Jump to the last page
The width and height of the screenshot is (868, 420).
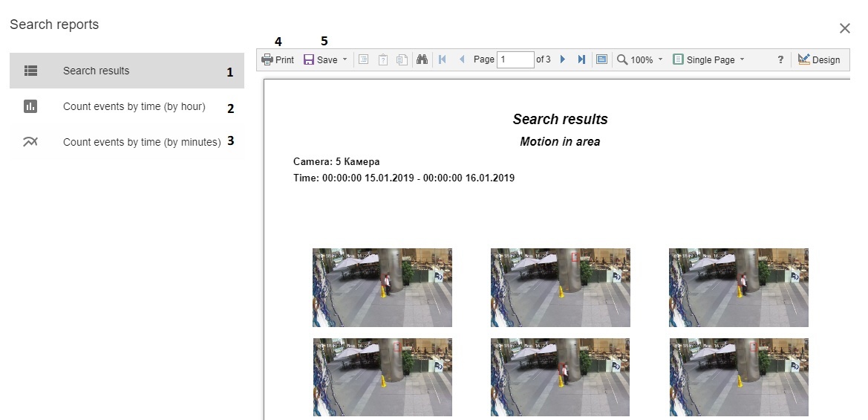pyautogui.click(x=581, y=59)
